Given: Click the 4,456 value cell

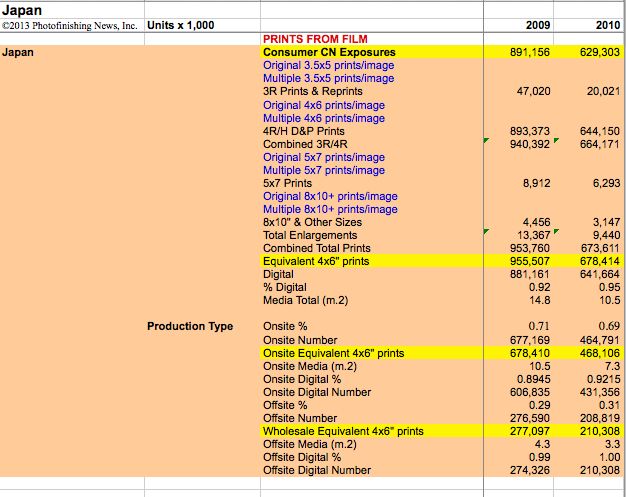Looking at the screenshot, I should (x=537, y=222).
